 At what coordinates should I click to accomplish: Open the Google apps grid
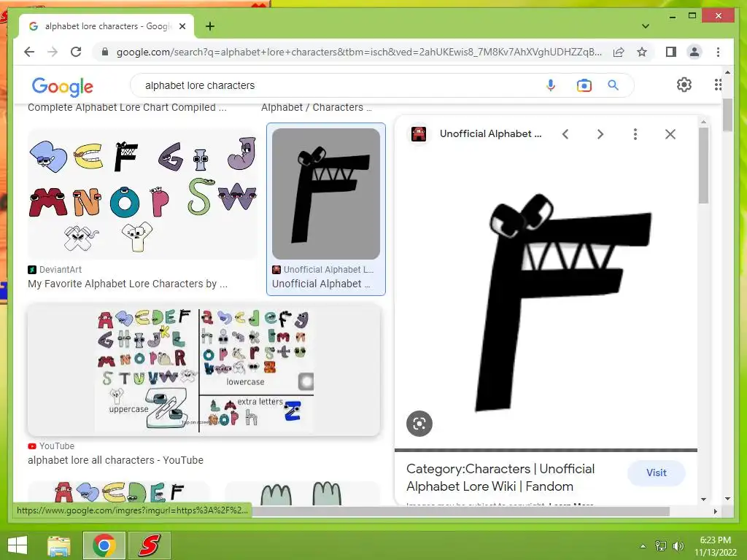point(718,85)
